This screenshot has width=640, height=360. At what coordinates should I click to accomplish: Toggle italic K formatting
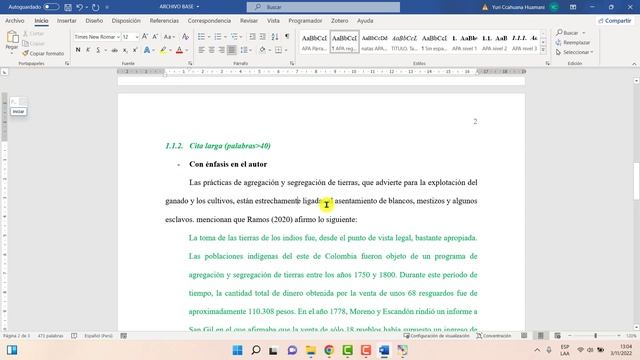point(88,50)
